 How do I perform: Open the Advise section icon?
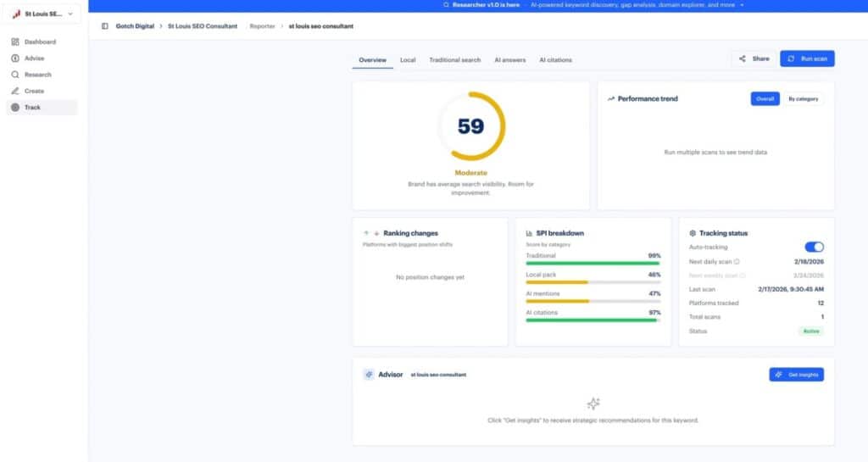point(15,58)
